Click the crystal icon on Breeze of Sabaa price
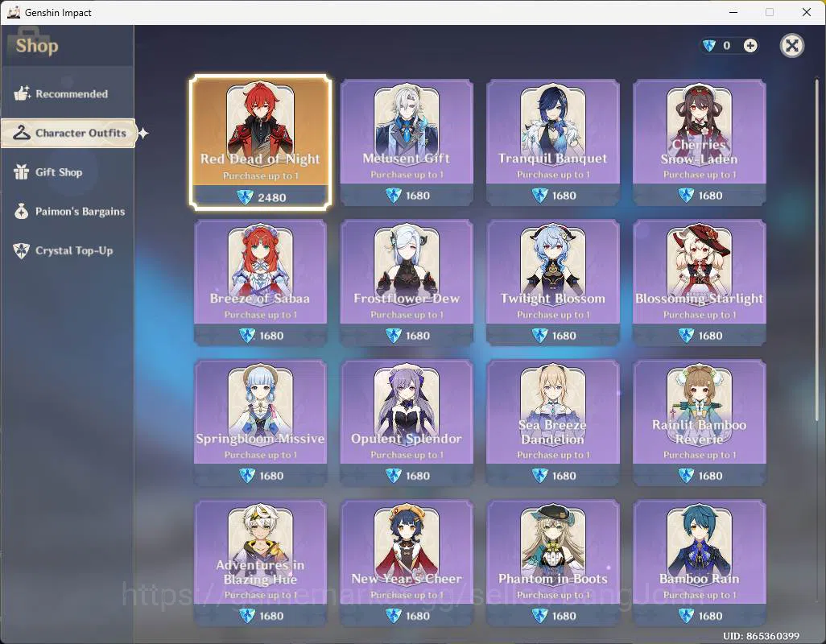This screenshot has height=644, width=826. click(247, 336)
